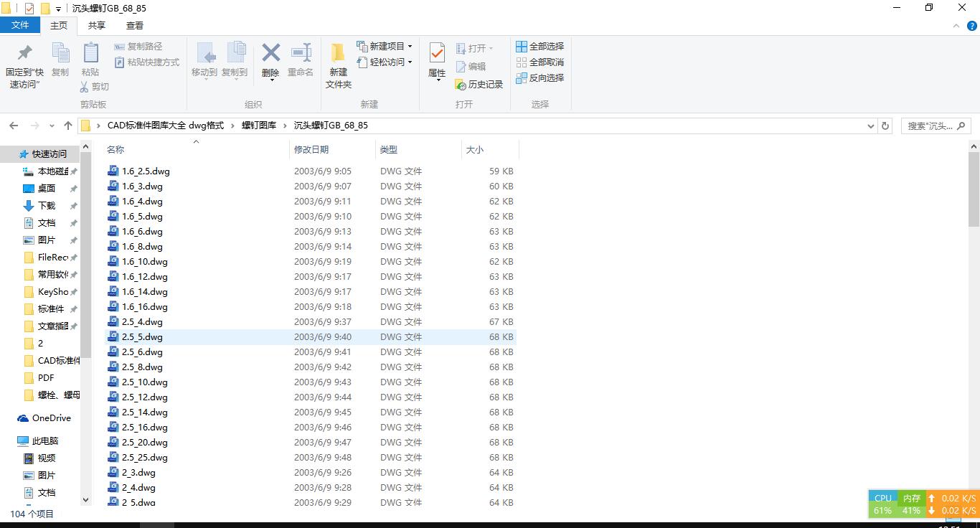Click the Pin to Quick access icon
980x528 pixels.
(x=24, y=53)
